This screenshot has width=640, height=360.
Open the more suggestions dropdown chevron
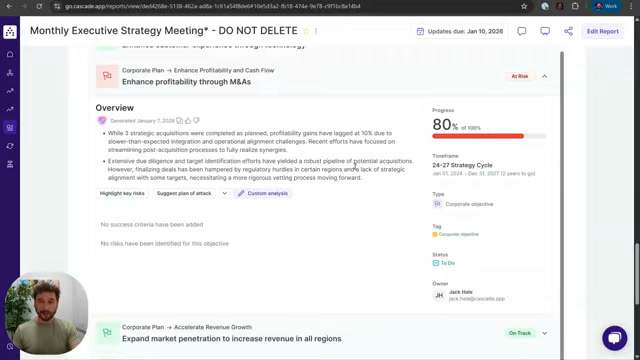(224, 193)
